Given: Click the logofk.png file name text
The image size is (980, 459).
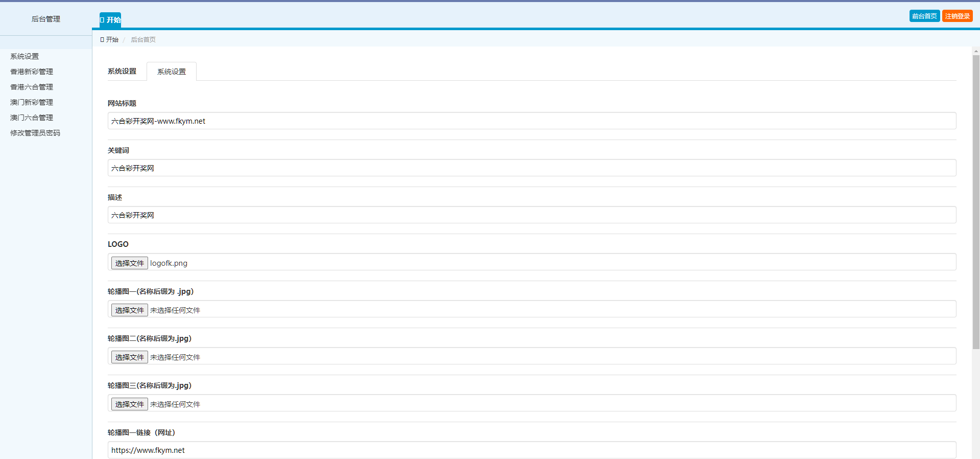Looking at the screenshot, I should (x=169, y=263).
